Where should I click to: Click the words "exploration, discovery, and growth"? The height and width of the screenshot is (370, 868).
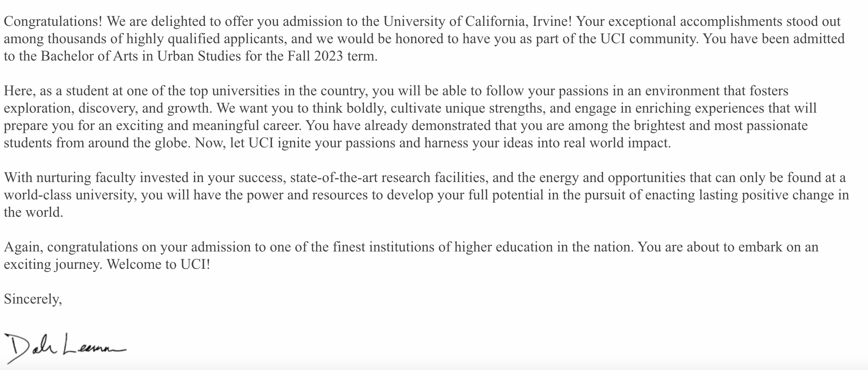pos(107,108)
